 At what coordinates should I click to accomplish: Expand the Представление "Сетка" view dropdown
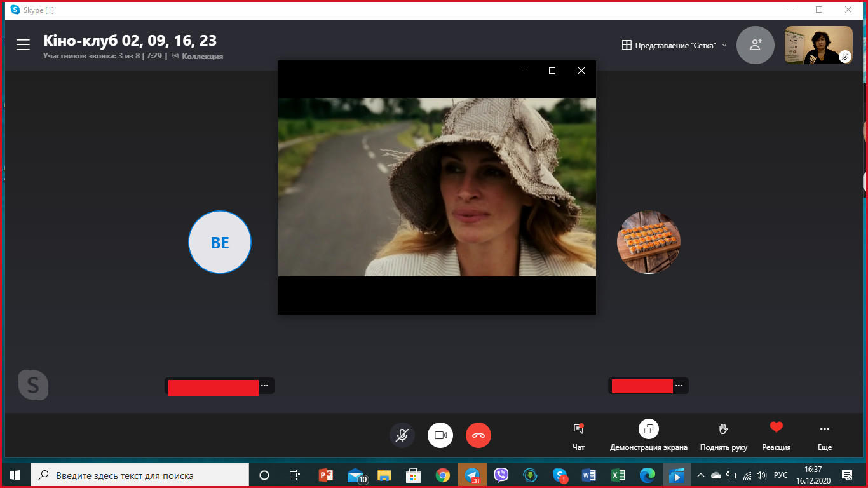(x=674, y=45)
